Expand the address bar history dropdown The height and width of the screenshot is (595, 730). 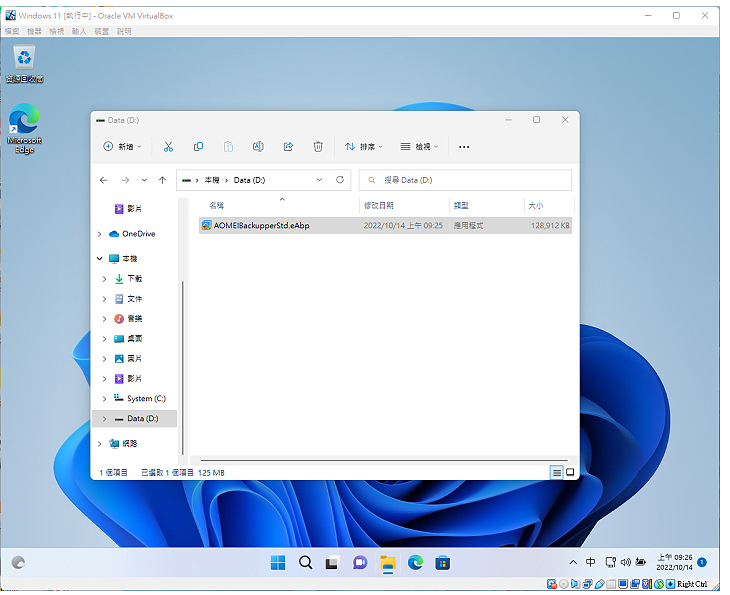(319, 180)
